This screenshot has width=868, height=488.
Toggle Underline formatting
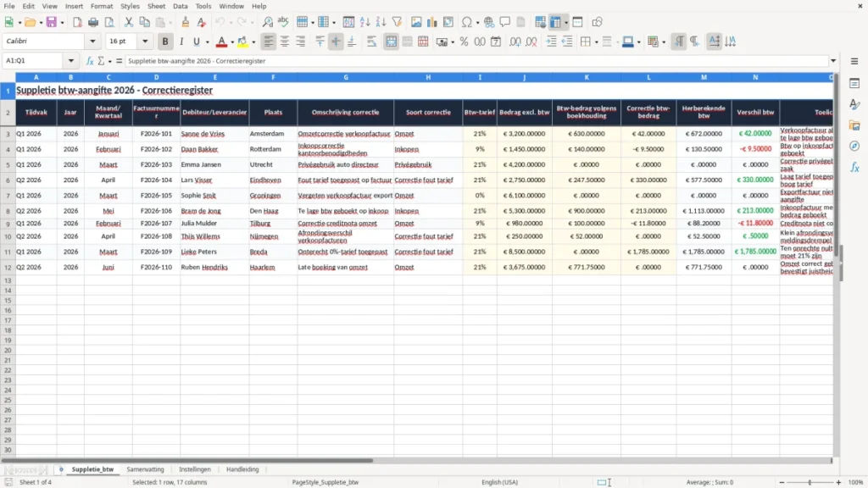tap(196, 42)
